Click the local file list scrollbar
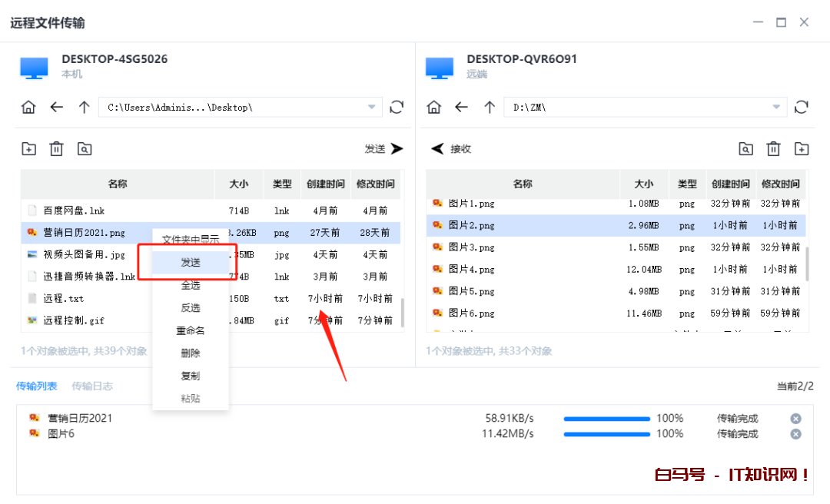Screen dimensions: 830x504 402,311
